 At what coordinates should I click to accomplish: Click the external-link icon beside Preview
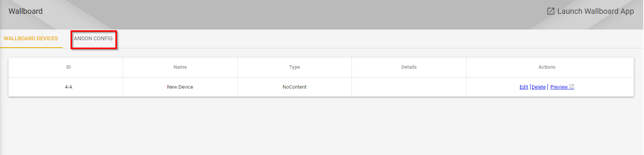click(x=572, y=87)
